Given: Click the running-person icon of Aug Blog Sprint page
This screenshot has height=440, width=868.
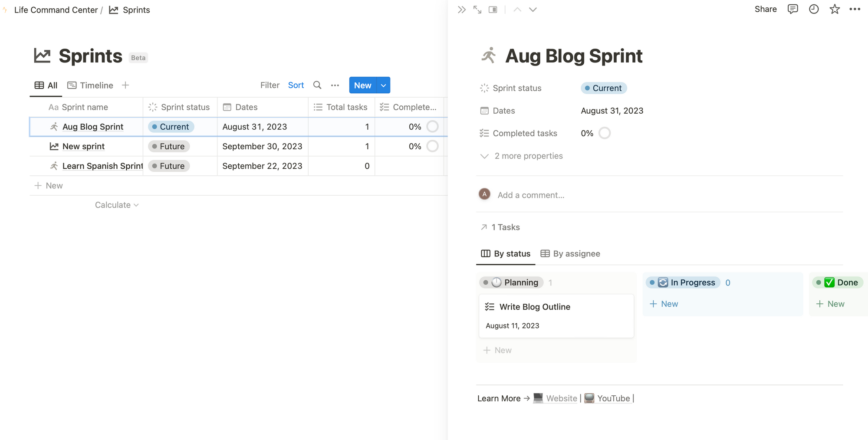Looking at the screenshot, I should 489,56.
